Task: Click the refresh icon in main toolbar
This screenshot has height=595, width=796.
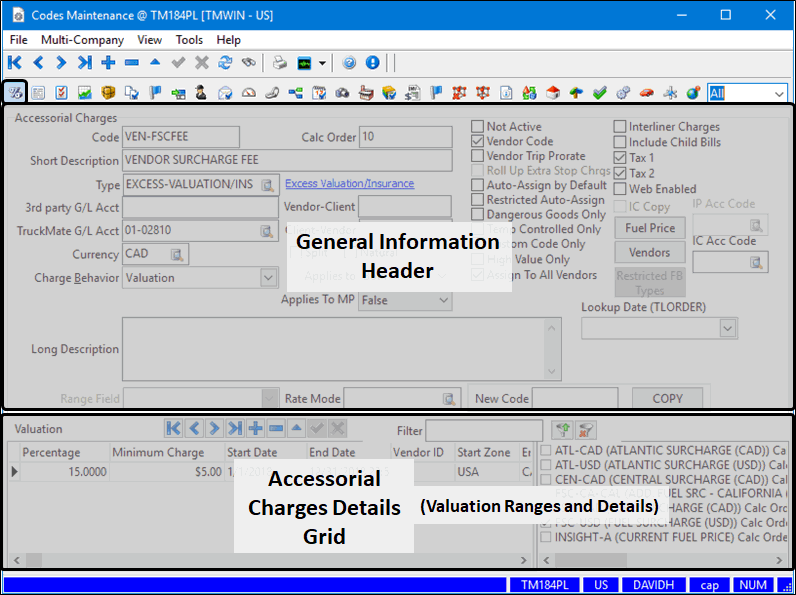Action: [x=225, y=63]
